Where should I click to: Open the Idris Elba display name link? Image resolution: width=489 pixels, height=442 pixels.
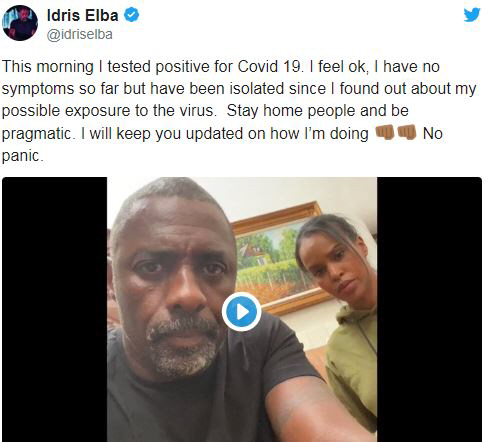(x=83, y=15)
